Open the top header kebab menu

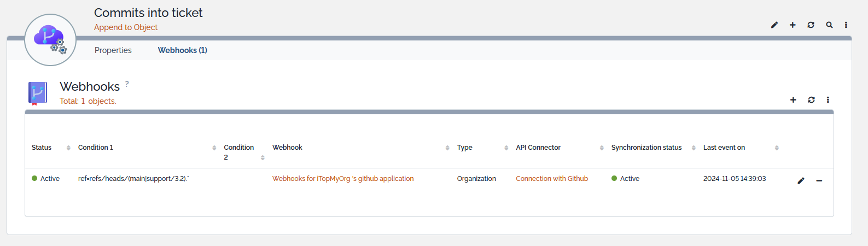coord(846,25)
